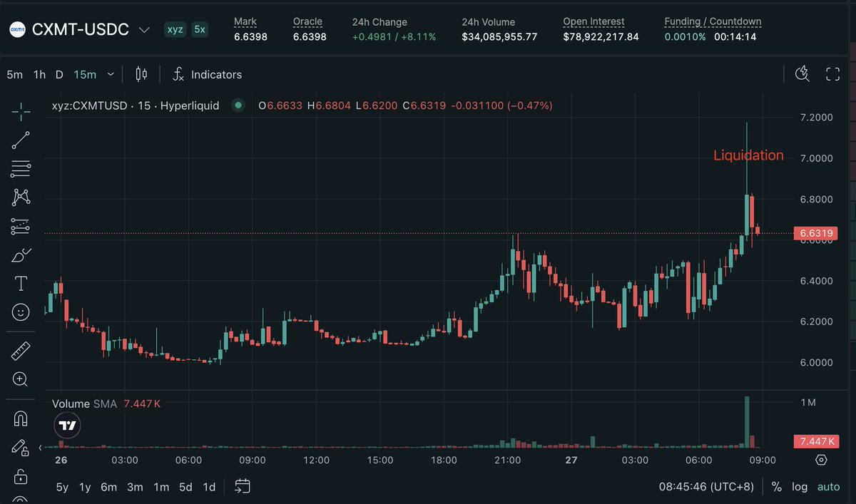Click the 24h Change value +0.4981 / +8.11%
The height and width of the screenshot is (504, 856).
point(394,36)
